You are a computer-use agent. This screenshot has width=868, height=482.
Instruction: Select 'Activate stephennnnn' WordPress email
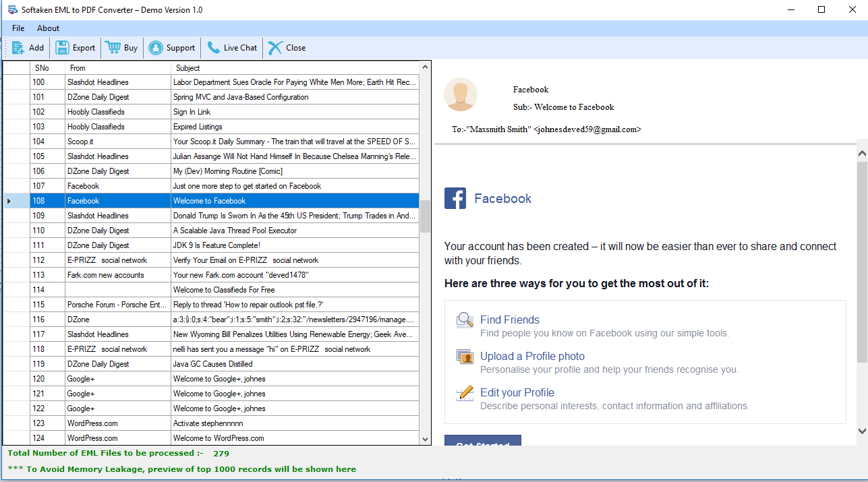click(x=211, y=423)
